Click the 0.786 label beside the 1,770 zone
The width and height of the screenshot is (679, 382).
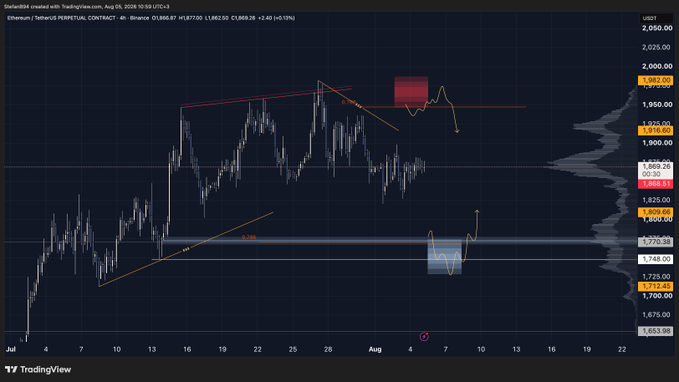tap(249, 237)
